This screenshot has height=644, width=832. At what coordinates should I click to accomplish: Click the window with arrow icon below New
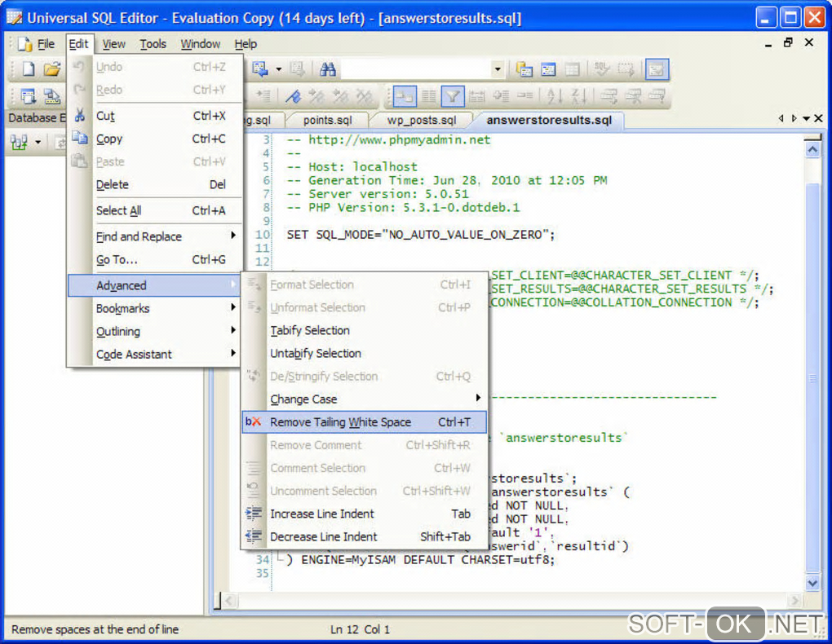pyautogui.click(x=28, y=96)
